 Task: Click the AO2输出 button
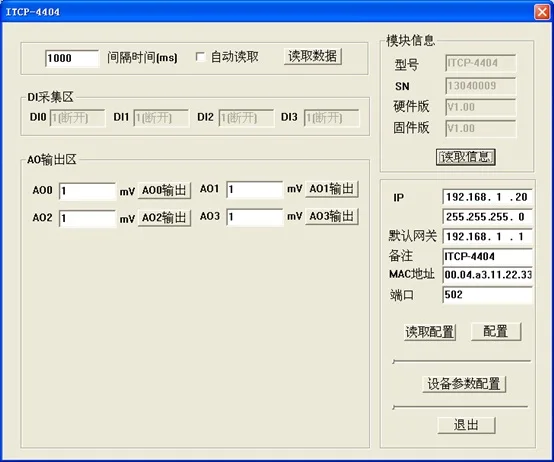(164, 218)
